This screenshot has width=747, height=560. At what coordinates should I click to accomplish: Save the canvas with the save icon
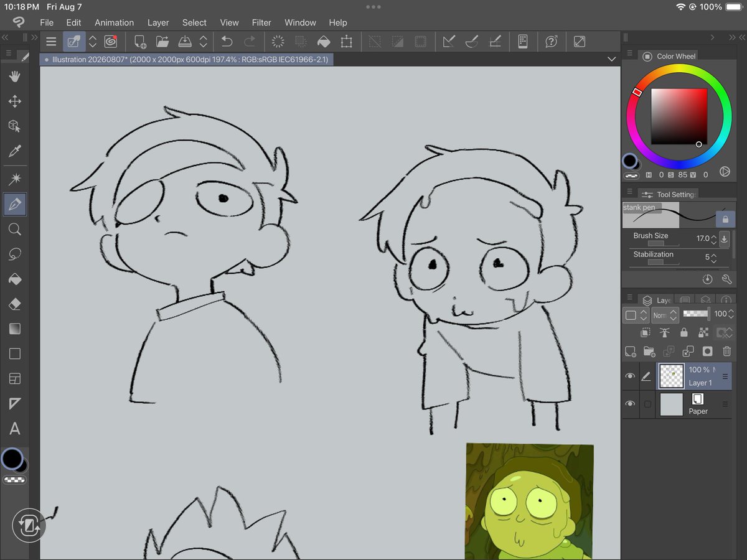click(x=185, y=42)
